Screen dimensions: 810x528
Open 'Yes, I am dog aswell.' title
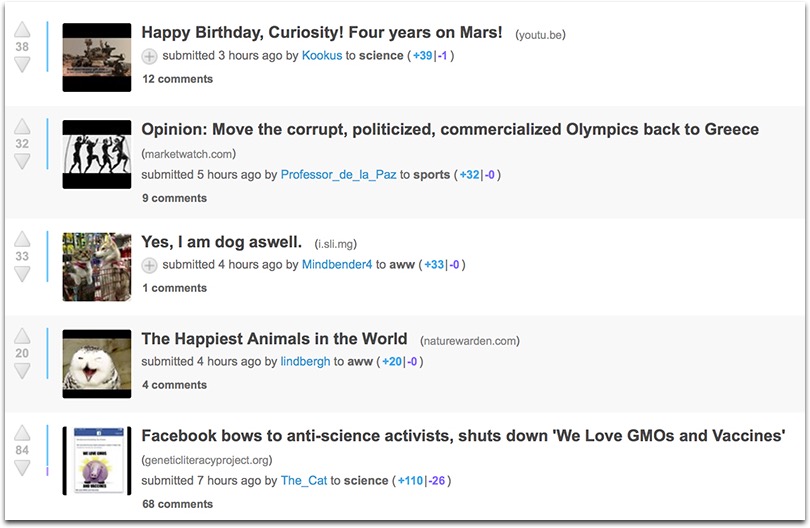(222, 242)
